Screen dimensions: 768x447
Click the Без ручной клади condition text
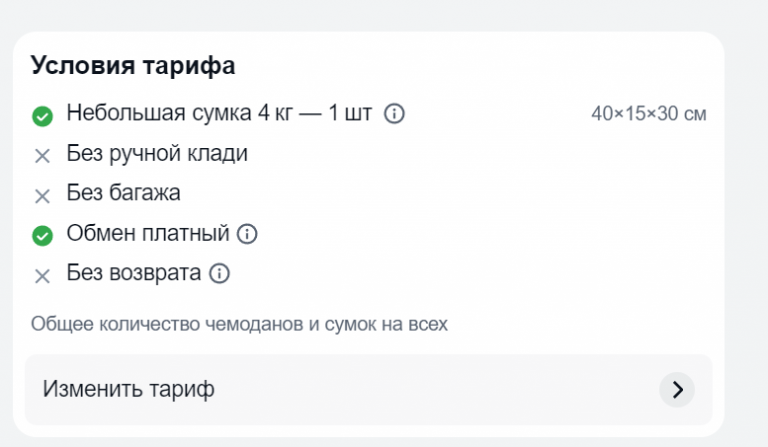pos(157,154)
